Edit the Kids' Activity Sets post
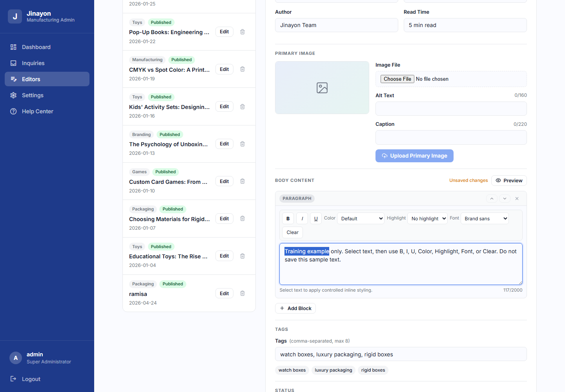This screenshot has width=565, height=392. [x=224, y=107]
